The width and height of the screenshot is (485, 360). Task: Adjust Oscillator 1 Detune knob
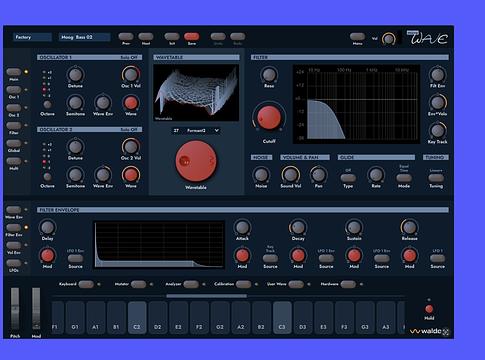coord(75,74)
